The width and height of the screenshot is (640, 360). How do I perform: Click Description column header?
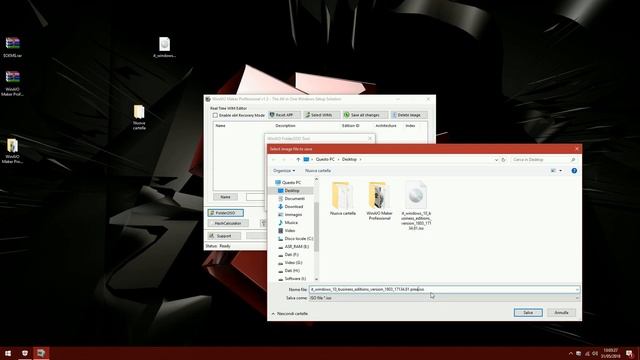(x=285, y=126)
